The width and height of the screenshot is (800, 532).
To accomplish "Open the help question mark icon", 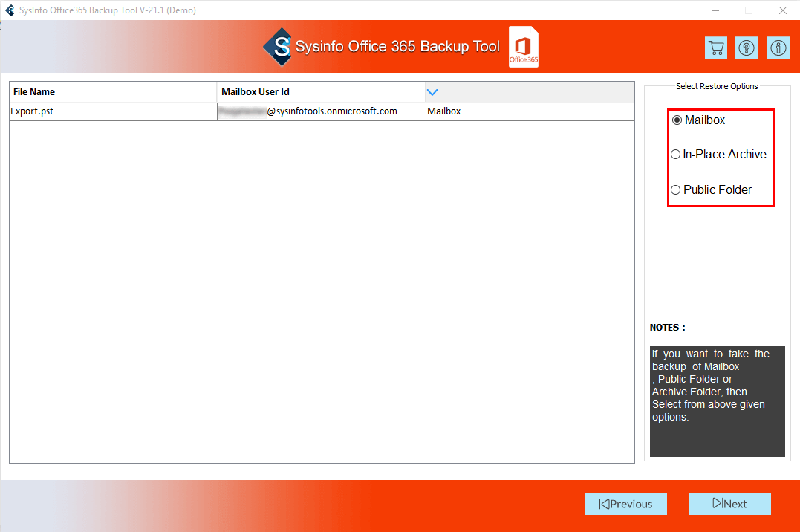I will pos(747,48).
